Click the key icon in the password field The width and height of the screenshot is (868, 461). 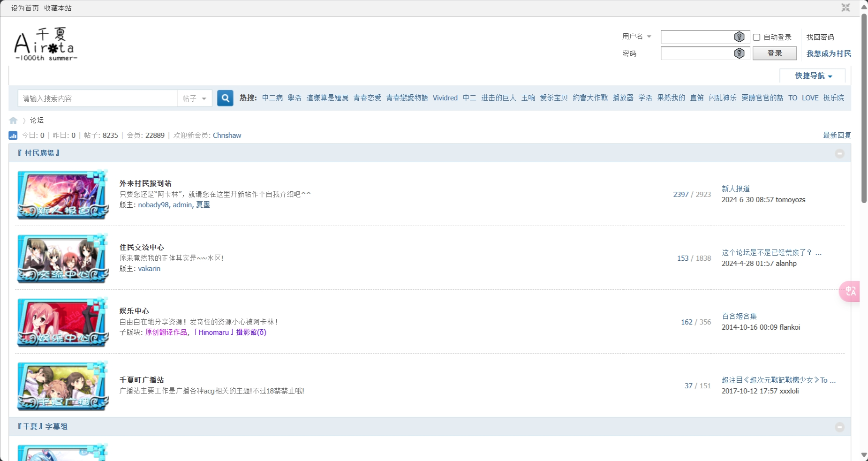(739, 53)
